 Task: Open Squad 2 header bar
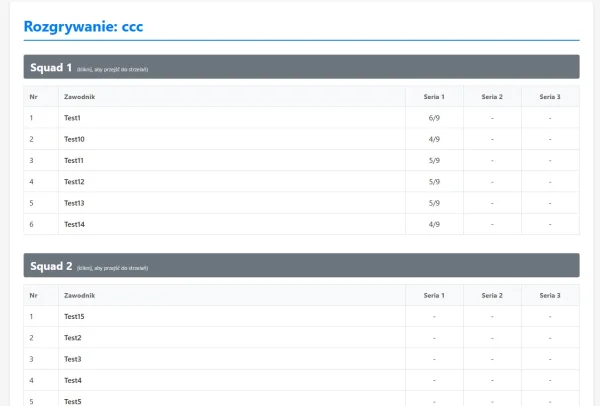click(x=300, y=266)
